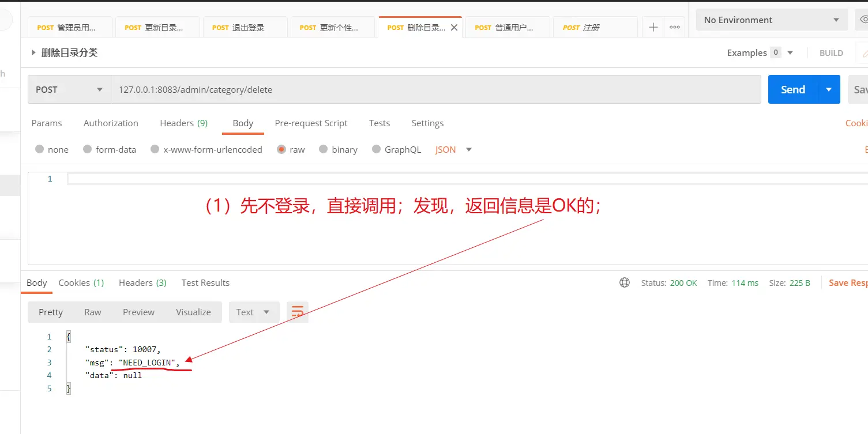Click the environment quick look eye icon
868x434 pixels.
(863, 20)
